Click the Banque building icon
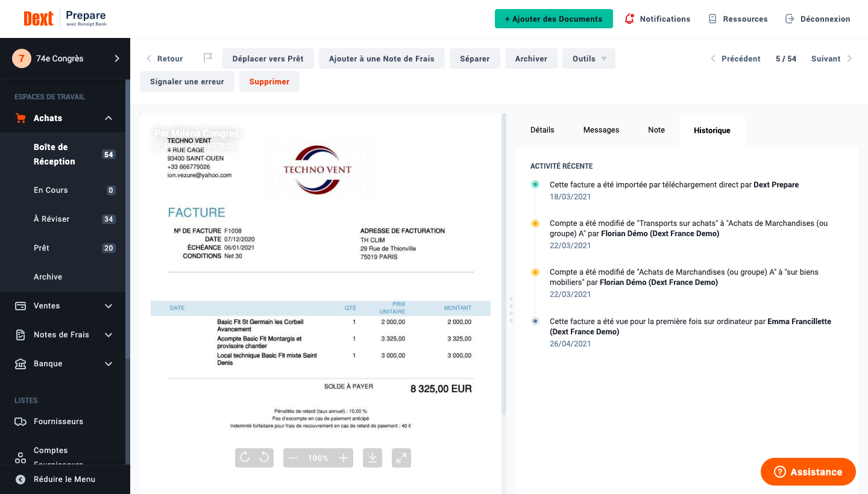The width and height of the screenshot is (868, 494). (x=20, y=364)
